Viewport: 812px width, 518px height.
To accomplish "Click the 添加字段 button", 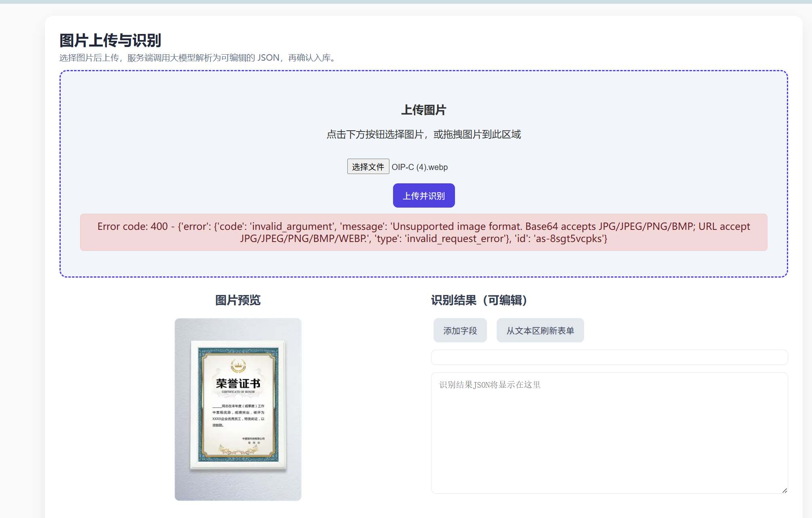I will (460, 331).
